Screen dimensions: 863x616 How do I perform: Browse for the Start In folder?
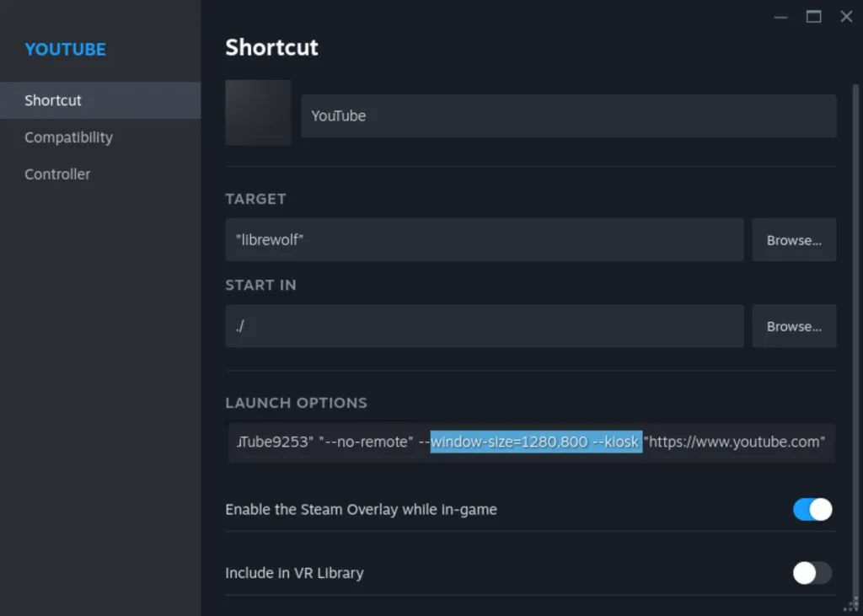[794, 326]
